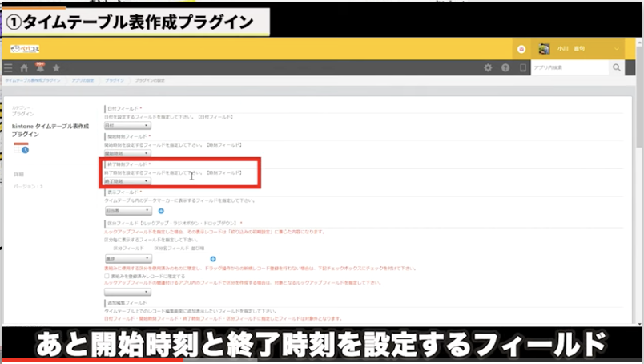This screenshot has height=364, width=644.
Task: Open the settings gear icon
Action: [488, 68]
